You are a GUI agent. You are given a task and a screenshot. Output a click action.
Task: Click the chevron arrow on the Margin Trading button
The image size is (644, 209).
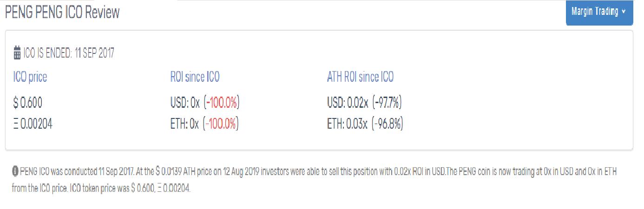tap(623, 12)
